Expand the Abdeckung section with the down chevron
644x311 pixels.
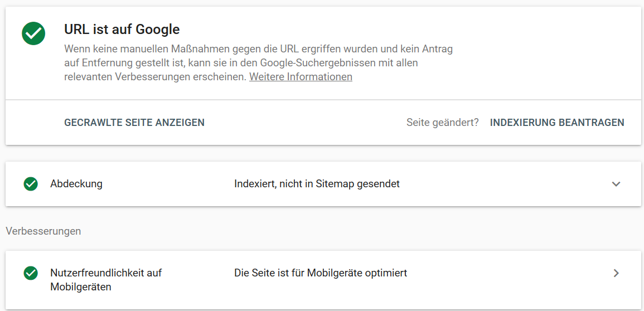tap(616, 184)
